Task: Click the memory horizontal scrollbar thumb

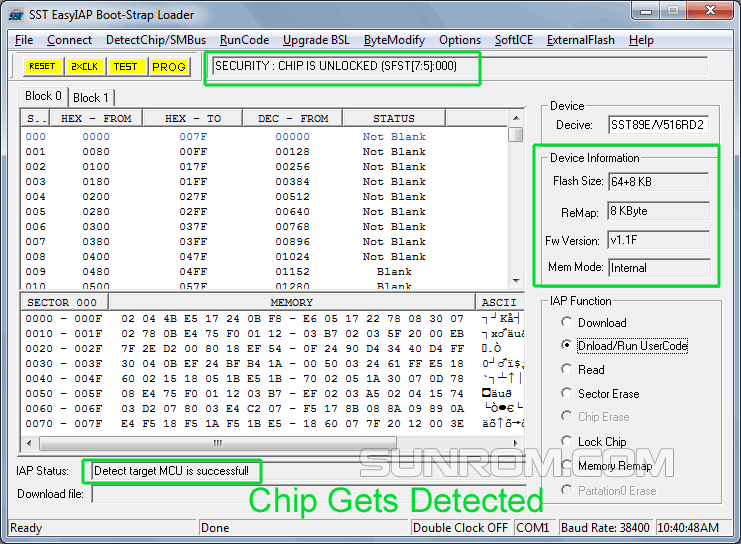Action: pos(218,443)
